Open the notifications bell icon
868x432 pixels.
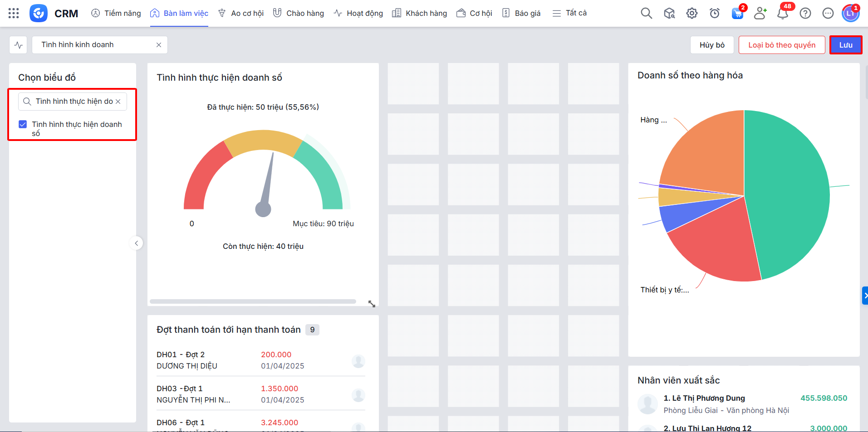[782, 13]
